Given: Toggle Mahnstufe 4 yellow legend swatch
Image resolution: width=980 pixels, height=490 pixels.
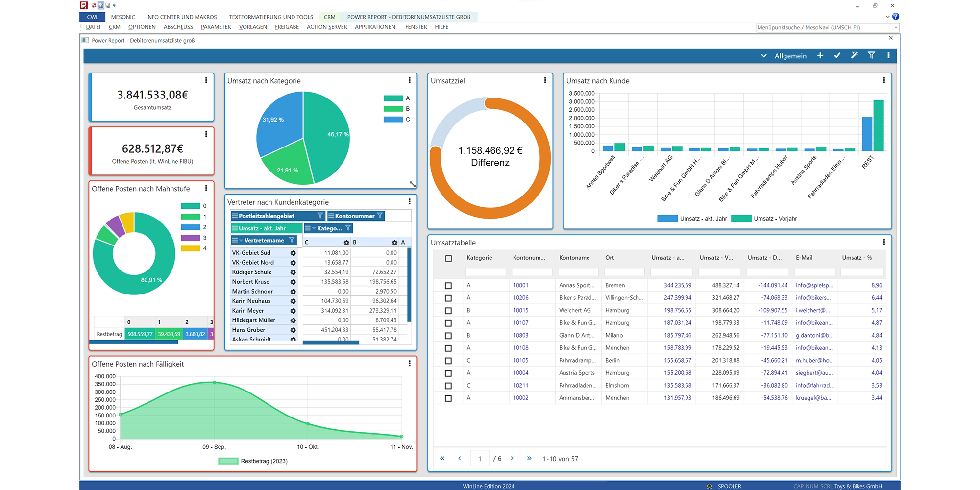Looking at the screenshot, I should pos(191,248).
